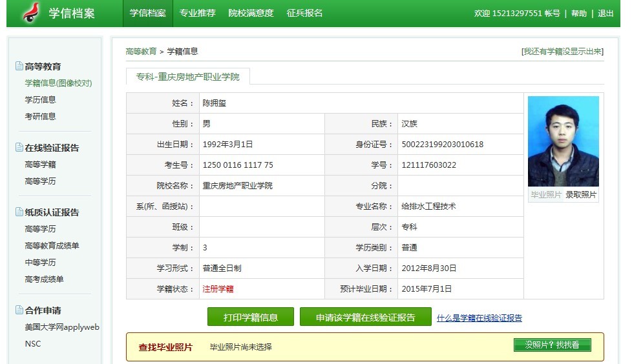
Task: Click the 学籍信息 breadcrumb text
Action: pyautogui.click(x=182, y=51)
